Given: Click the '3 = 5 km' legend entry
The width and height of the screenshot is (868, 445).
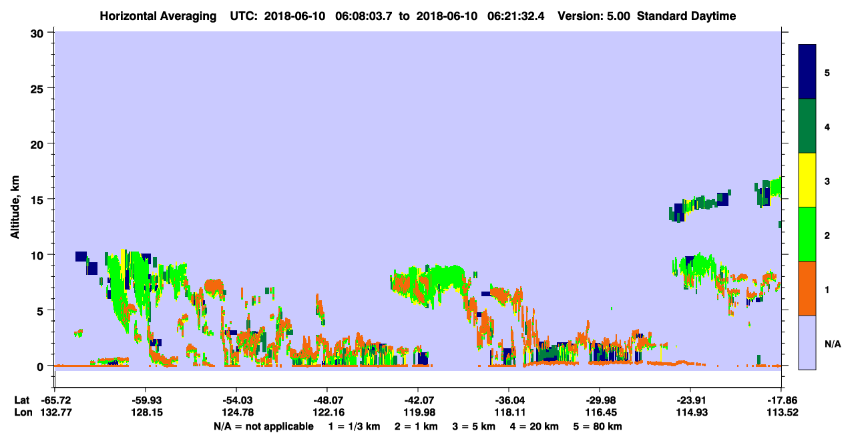Looking at the screenshot, I should pyautogui.click(x=475, y=426).
